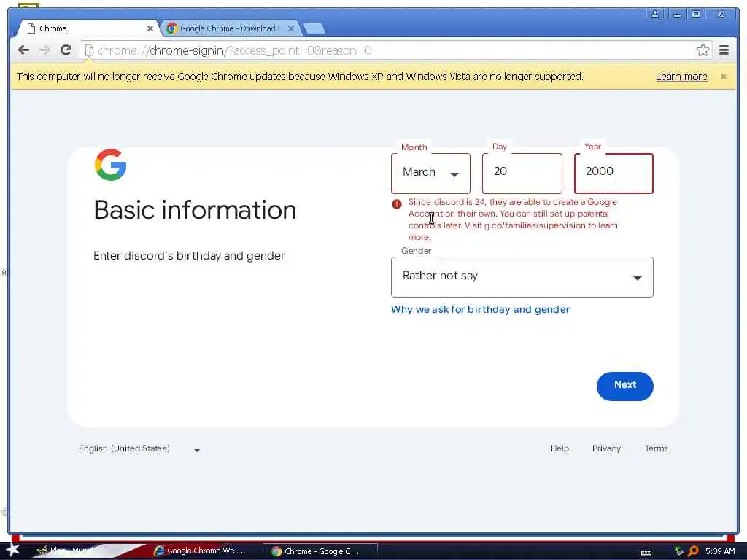
Task: Click the Google G logo
Action: tap(111, 165)
